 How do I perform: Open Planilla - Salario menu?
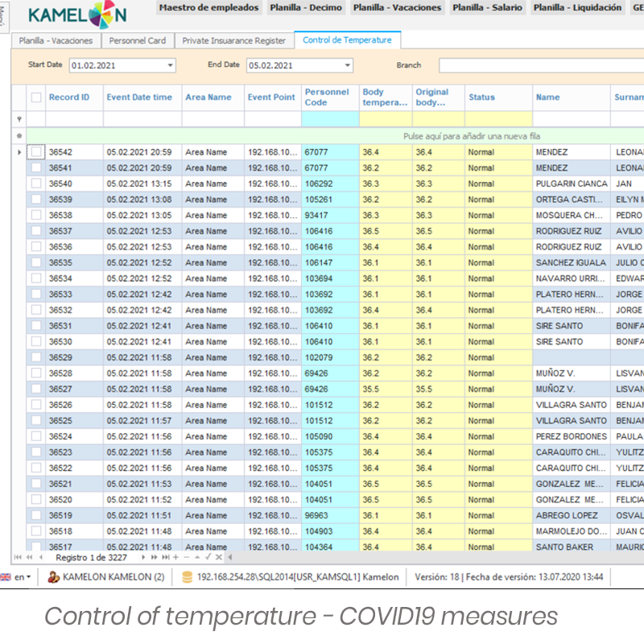[488, 7]
